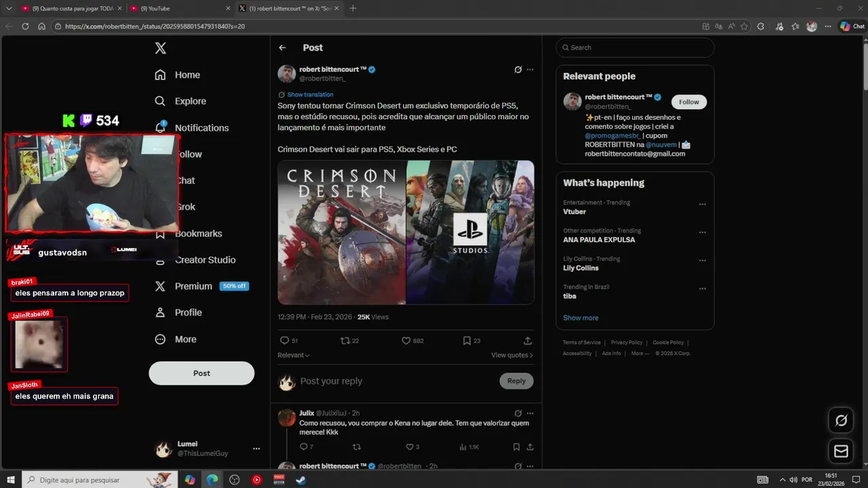Share the Julix reply

(530, 447)
